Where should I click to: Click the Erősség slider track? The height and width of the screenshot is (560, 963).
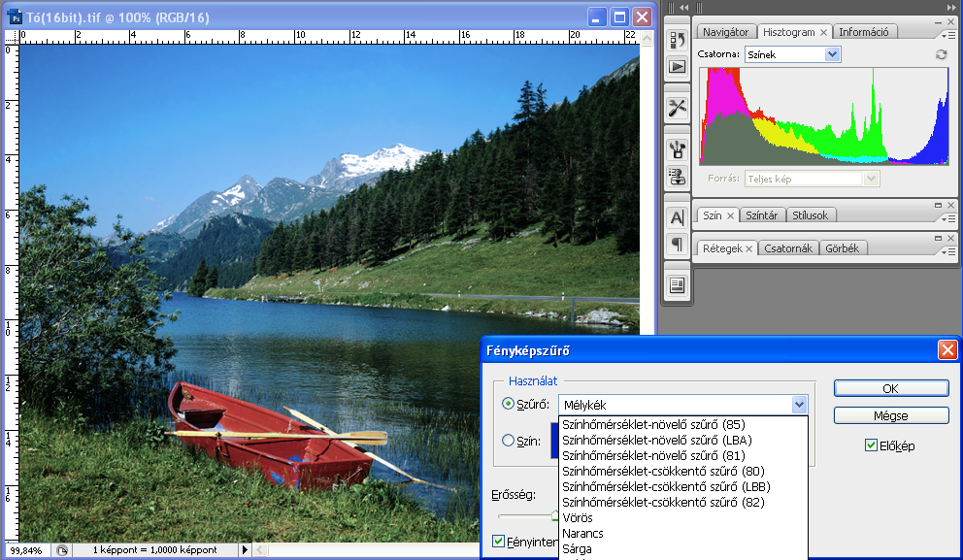pyautogui.click(x=527, y=515)
